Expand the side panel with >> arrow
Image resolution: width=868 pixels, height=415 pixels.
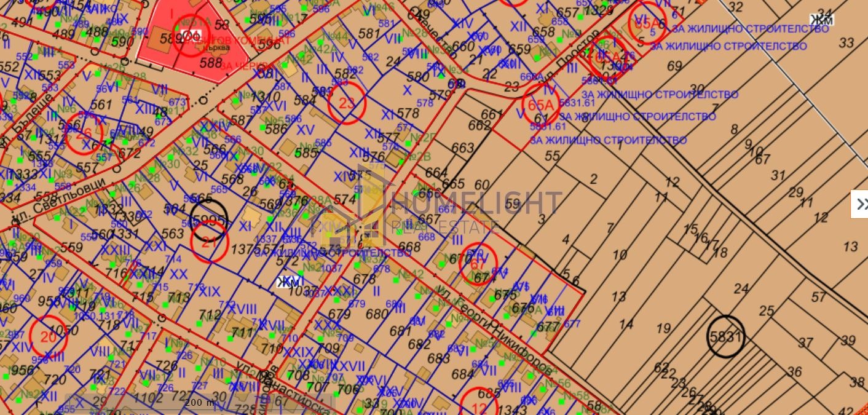click(x=859, y=204)
